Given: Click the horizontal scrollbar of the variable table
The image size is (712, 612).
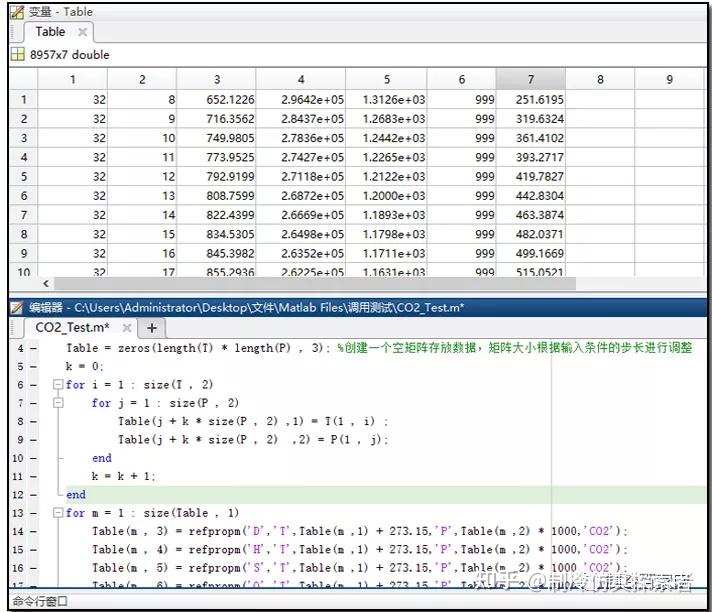Looking at the screenshot, I should point(315,284).
